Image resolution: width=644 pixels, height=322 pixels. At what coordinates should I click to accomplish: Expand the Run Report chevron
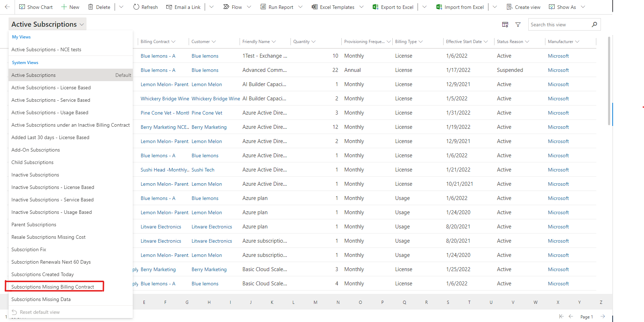(300, 7)
